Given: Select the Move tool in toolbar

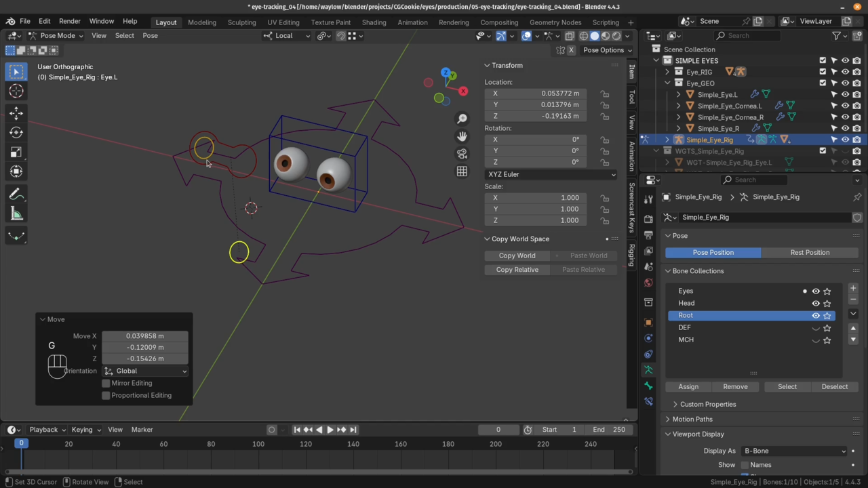Looking at the screenshot, I should click(16, 113).
